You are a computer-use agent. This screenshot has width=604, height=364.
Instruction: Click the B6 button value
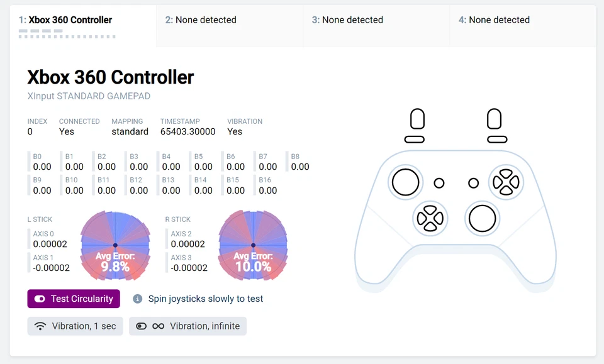coord(236,167)
